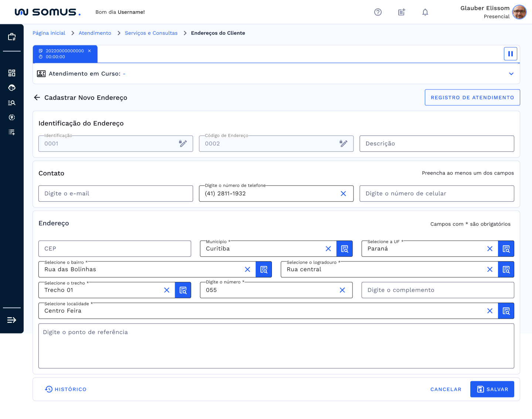Click the CEP input field
The width and height of the screenshot is (532, 419).
click(115, 249)
